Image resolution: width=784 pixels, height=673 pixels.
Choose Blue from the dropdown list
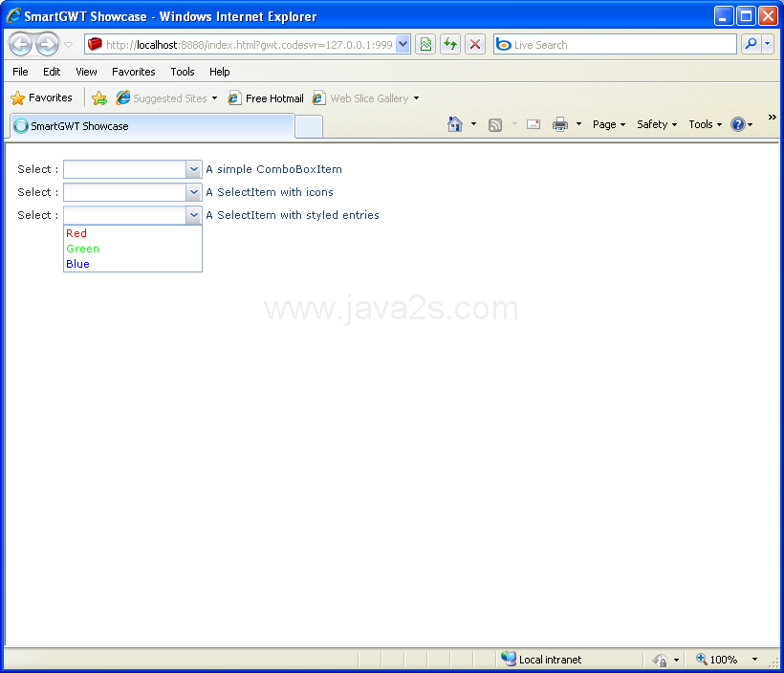133,264
